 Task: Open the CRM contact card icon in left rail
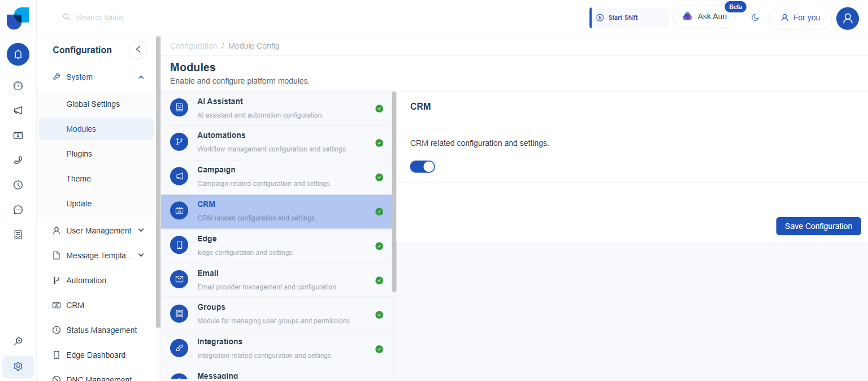click(x=18, y=136)
